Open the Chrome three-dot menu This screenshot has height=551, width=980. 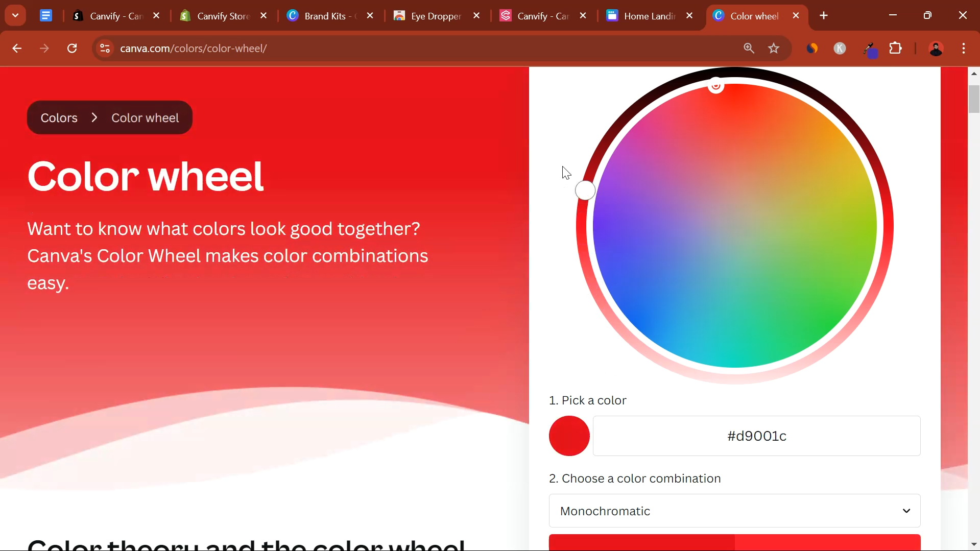[964, 49]
